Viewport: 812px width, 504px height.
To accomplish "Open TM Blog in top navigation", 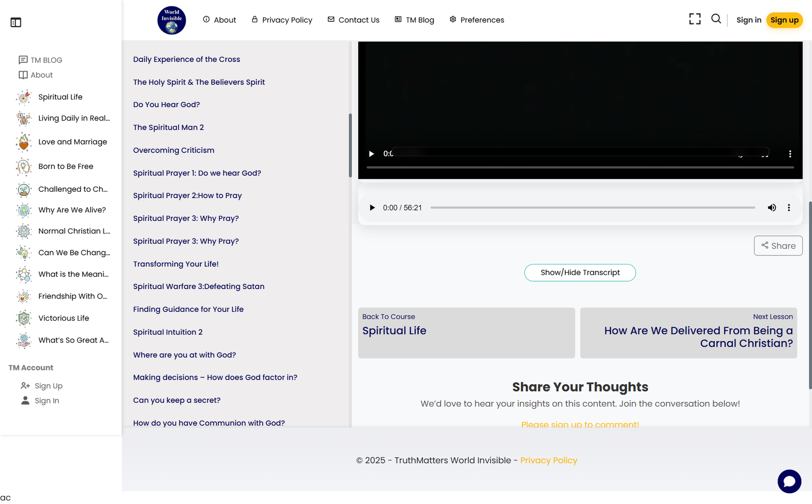I will [x=414, y=20].
